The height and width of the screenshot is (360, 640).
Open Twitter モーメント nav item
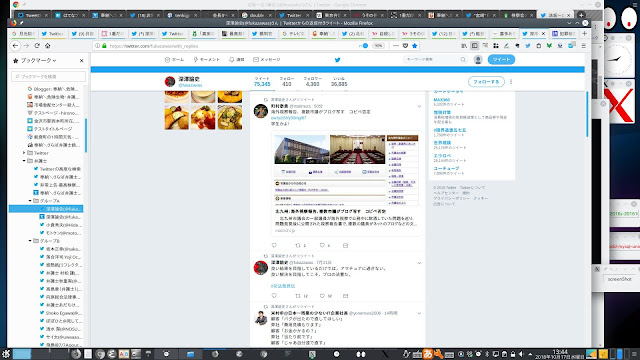click(x=206, y=60)
